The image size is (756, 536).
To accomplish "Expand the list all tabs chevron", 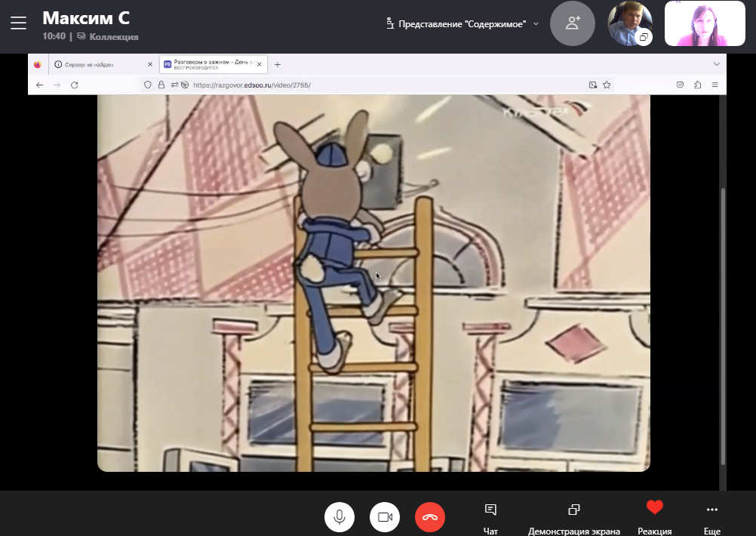I will [x=717, y=64].
